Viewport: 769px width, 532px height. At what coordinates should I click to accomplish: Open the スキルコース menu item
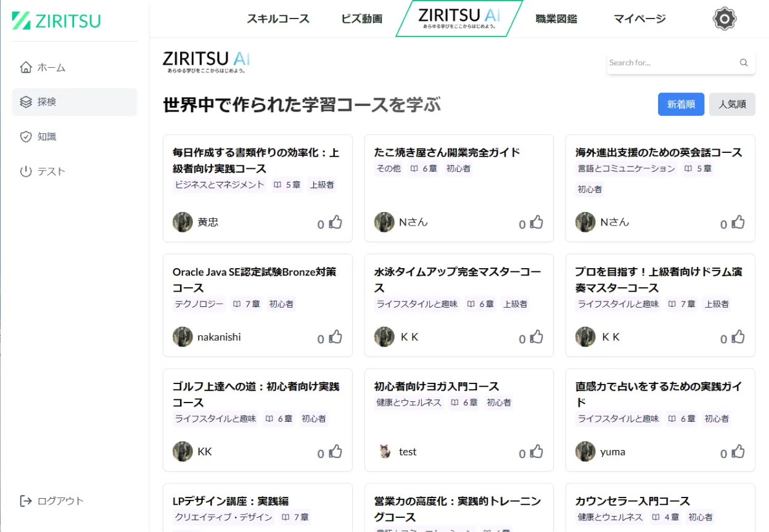point(278,19)
